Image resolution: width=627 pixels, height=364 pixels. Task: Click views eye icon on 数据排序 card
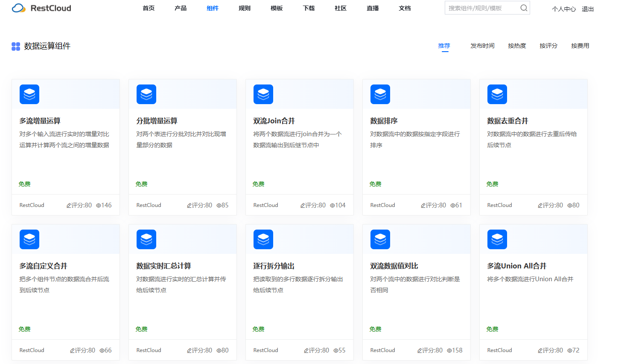pyautogui.click(x=453, y=206)
